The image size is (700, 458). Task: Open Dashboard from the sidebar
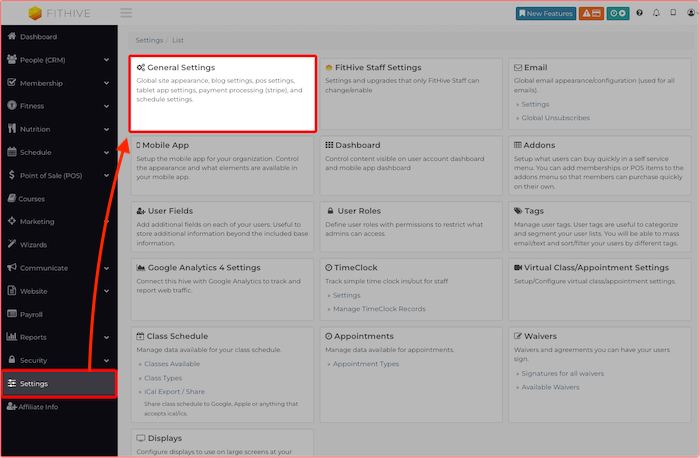pos(39,37)
